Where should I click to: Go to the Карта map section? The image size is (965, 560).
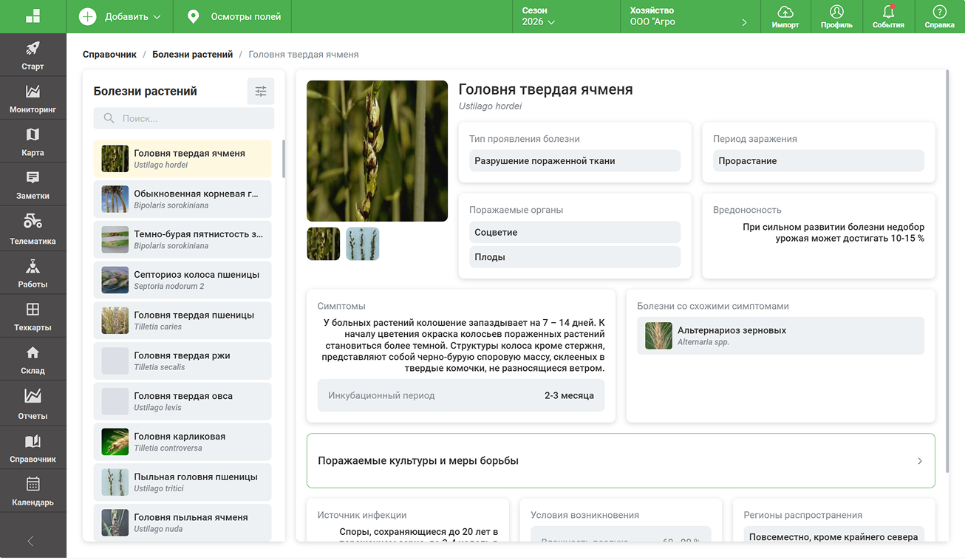coord(33,141)
